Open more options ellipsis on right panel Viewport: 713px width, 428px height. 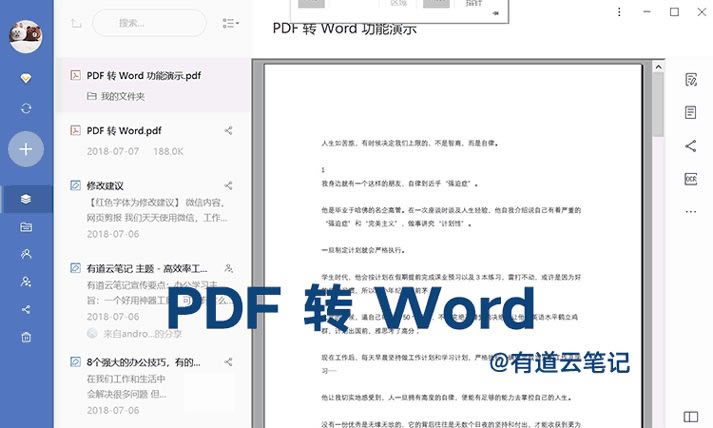pos(691,211)
